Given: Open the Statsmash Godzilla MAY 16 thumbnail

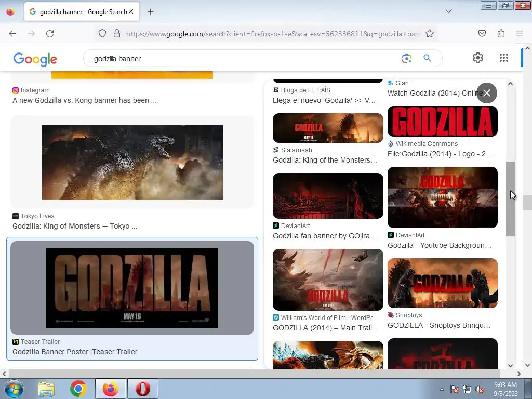Looking at the screenshot, I should [328, 128].
